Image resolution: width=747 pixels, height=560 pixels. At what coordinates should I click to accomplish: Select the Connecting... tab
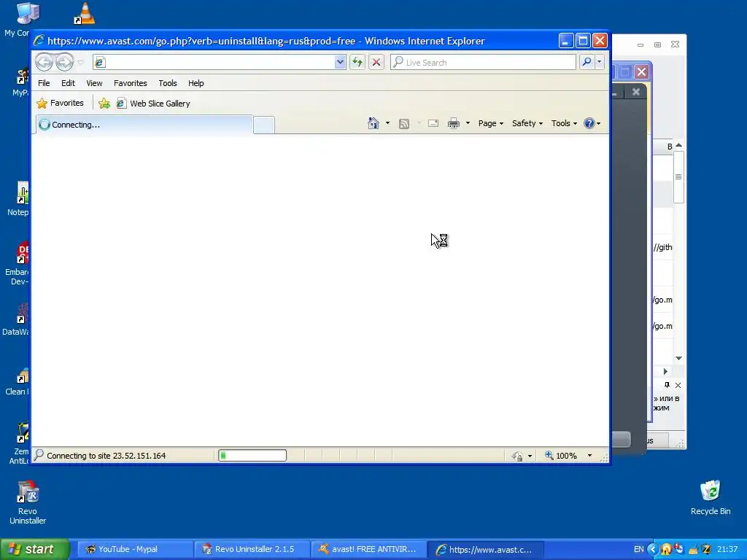pyautogui.click(x=144, y=125)
